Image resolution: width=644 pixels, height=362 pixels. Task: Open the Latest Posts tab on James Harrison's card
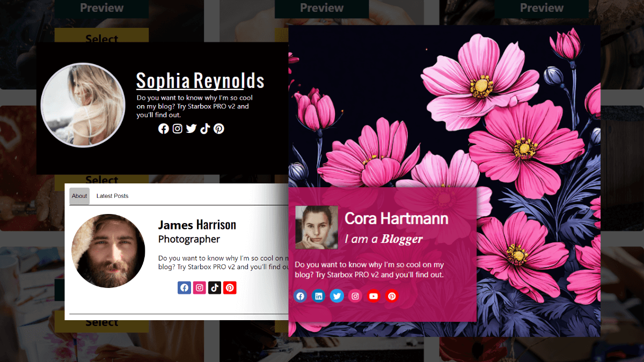112,196
